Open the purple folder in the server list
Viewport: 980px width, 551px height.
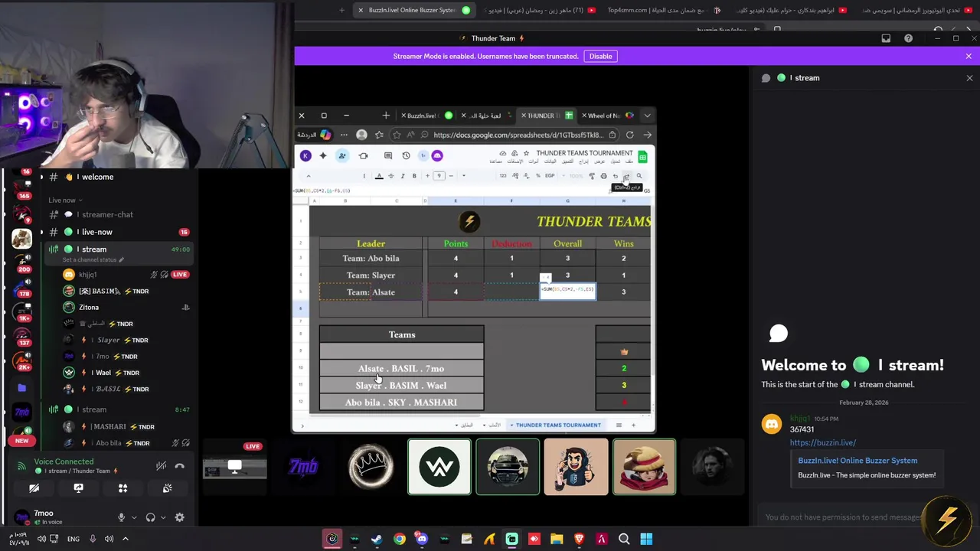pyautogui.click(x=21, y=388)
